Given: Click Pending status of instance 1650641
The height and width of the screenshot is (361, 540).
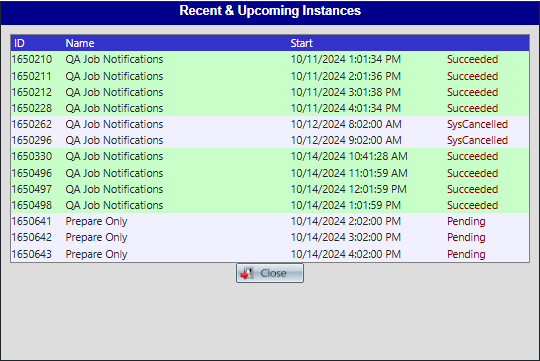Looking at the screenshot, I should [x=466, y=221].
